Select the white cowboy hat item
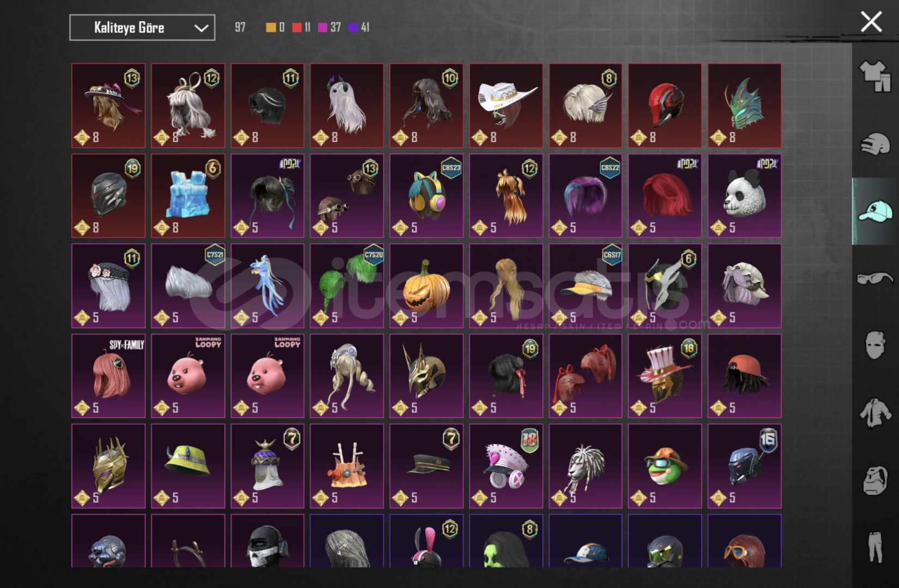The height and width of the screenshot is (588, 899). point(506,106)
